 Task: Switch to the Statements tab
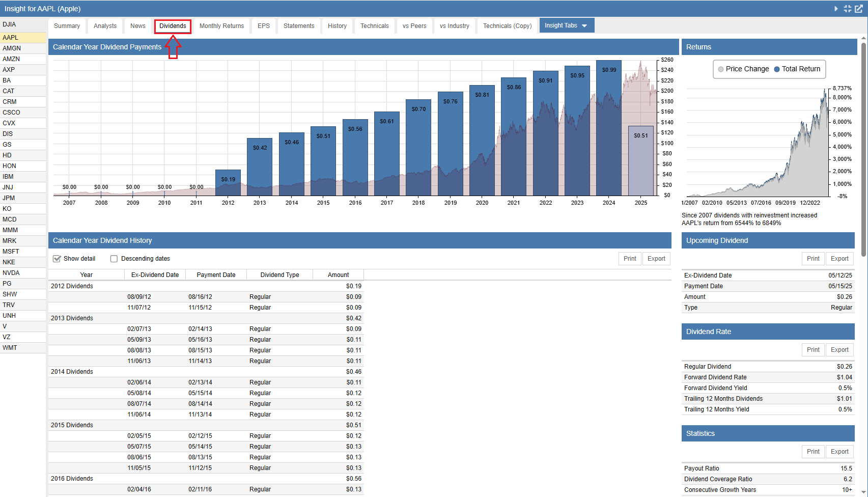coord(299,26)
